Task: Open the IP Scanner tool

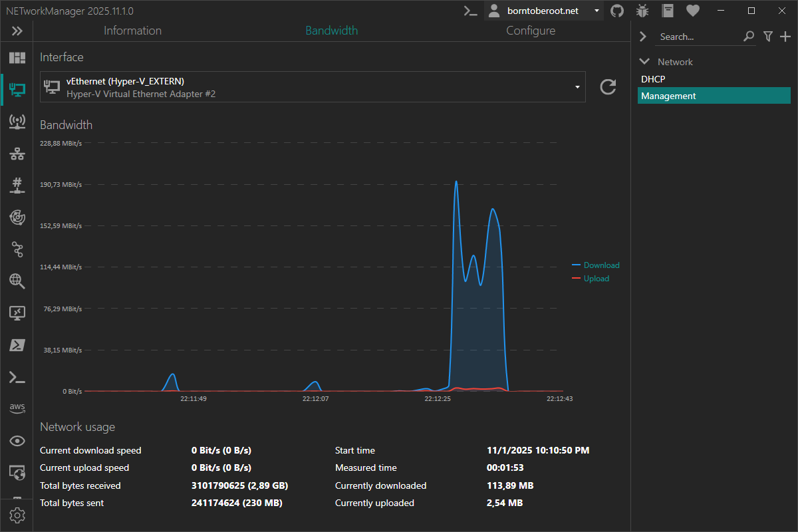Action: coord(17,154)
